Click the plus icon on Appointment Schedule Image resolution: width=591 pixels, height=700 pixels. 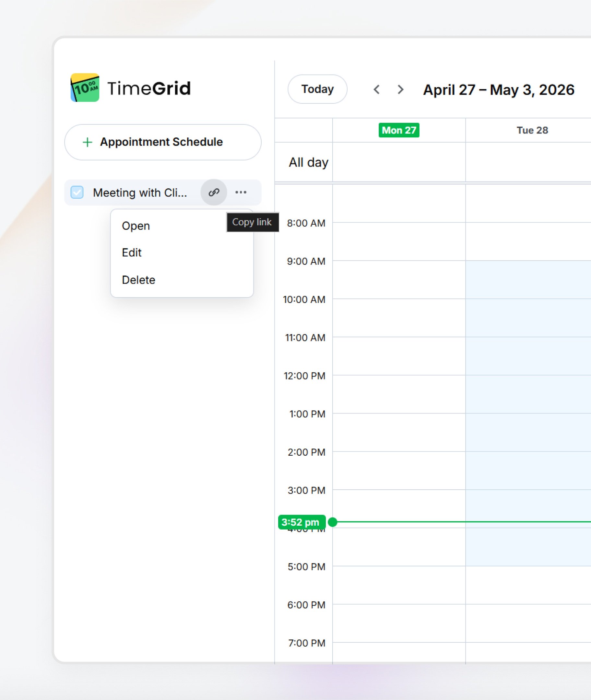point(88,142)
